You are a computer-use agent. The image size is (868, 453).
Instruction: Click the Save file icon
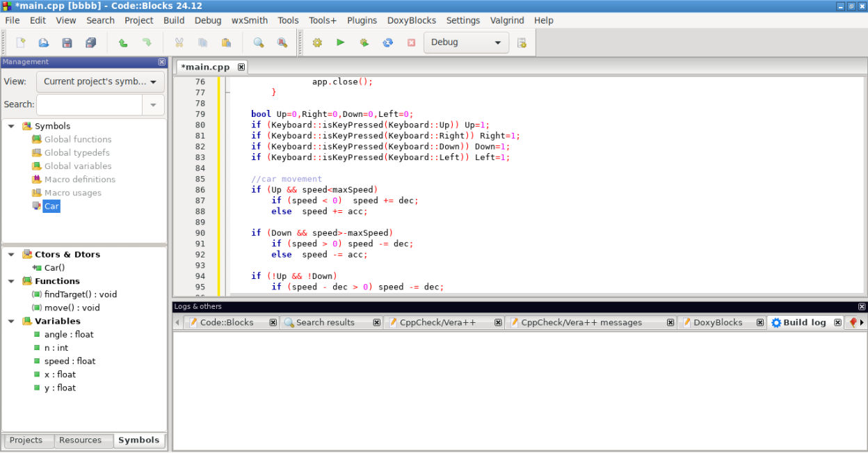67,42
